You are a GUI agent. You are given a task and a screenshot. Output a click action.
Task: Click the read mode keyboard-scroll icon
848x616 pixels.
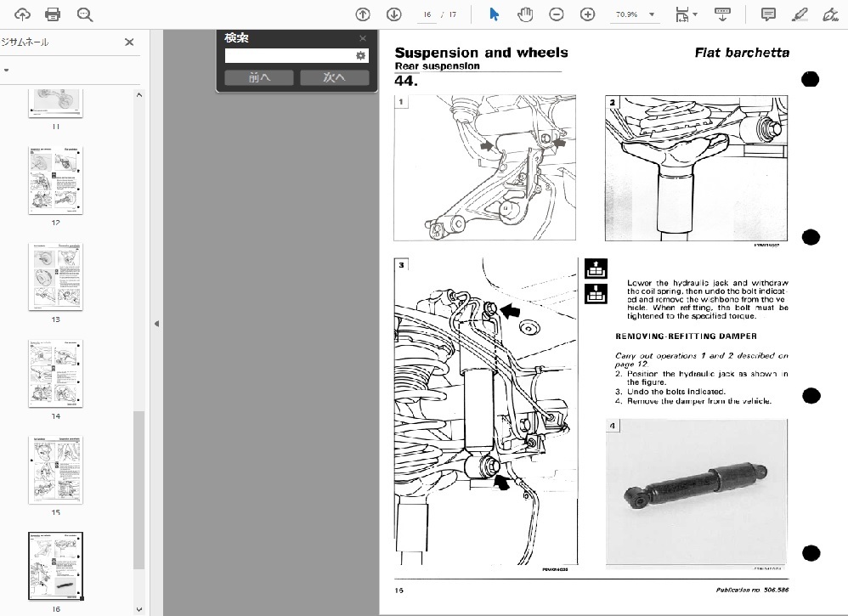pyautogui.click(x=722, y=14)
